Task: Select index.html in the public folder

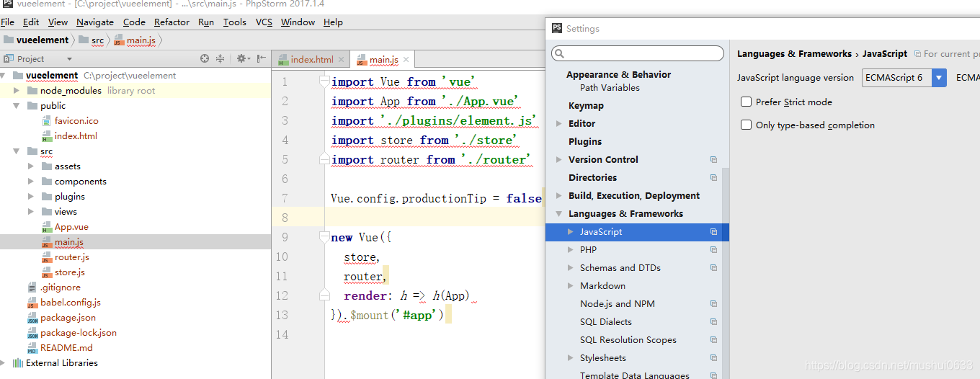Action: point(76,136)
